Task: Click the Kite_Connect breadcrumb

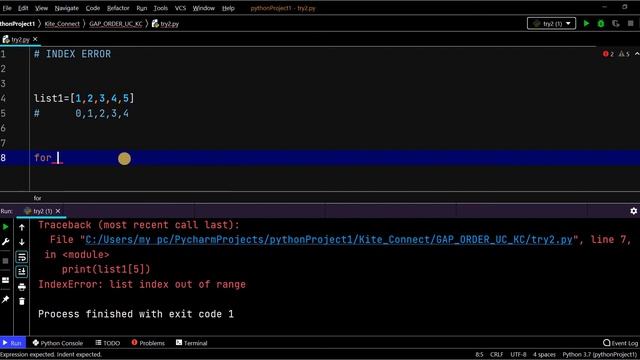Action: click(62, 24)
